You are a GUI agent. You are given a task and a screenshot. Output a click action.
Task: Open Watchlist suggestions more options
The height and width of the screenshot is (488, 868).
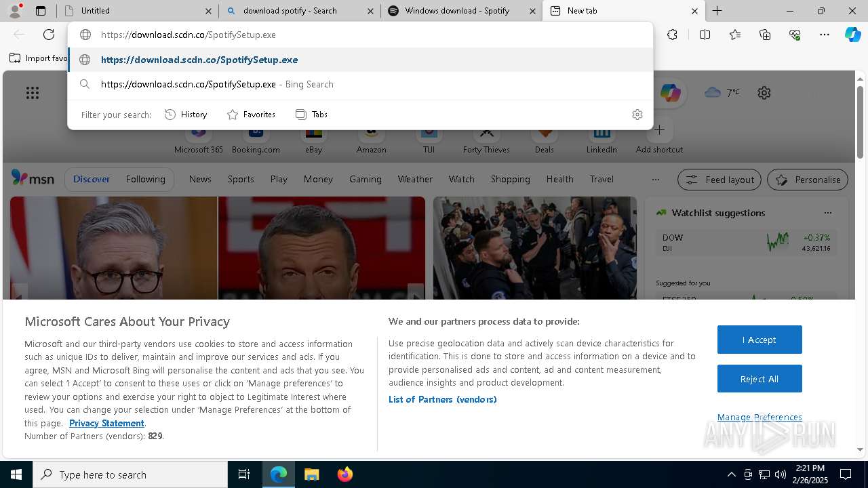[827, 213]
